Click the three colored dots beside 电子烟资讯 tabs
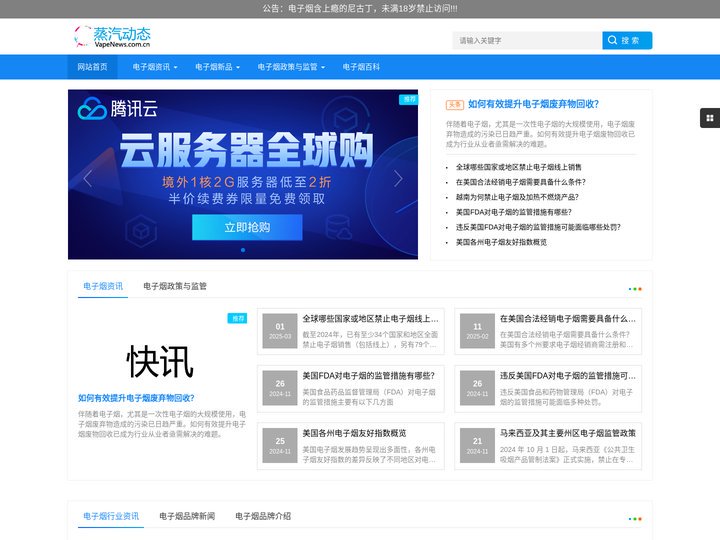Image resolution: width=720 pixels, height=540 pixels. [x=635, y=289]
